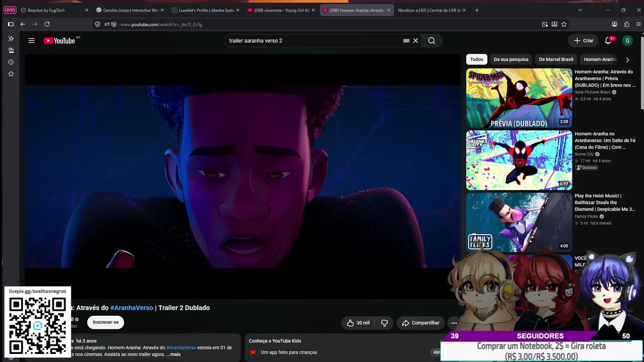Viewport: 644px width, 362px height.
Task: Select the Todos filter chip
Action: pos(476,59)
